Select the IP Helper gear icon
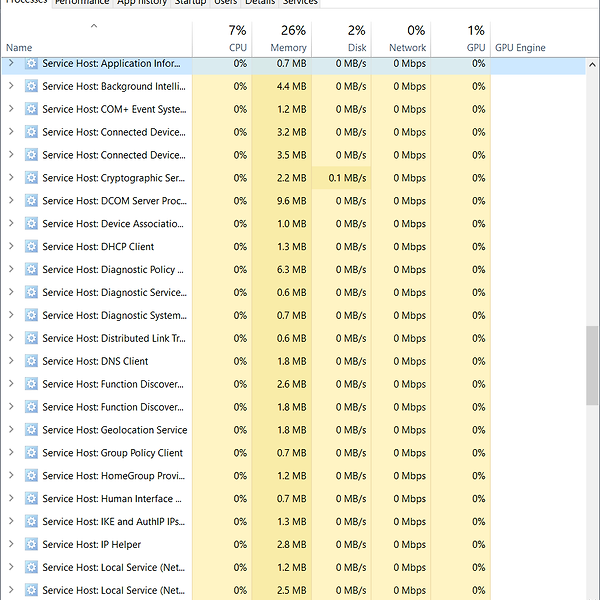Screen dimensions: 600x600 click(31, 544)
